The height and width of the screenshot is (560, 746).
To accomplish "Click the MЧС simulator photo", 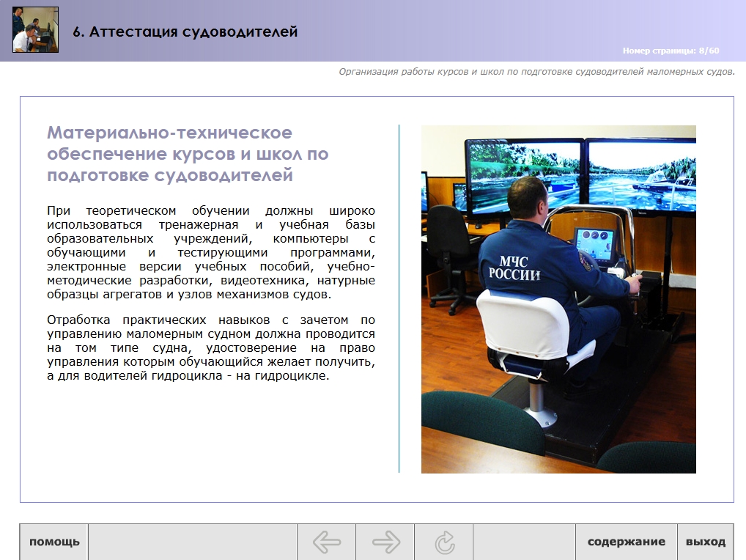I will click(x=558, y=299).
